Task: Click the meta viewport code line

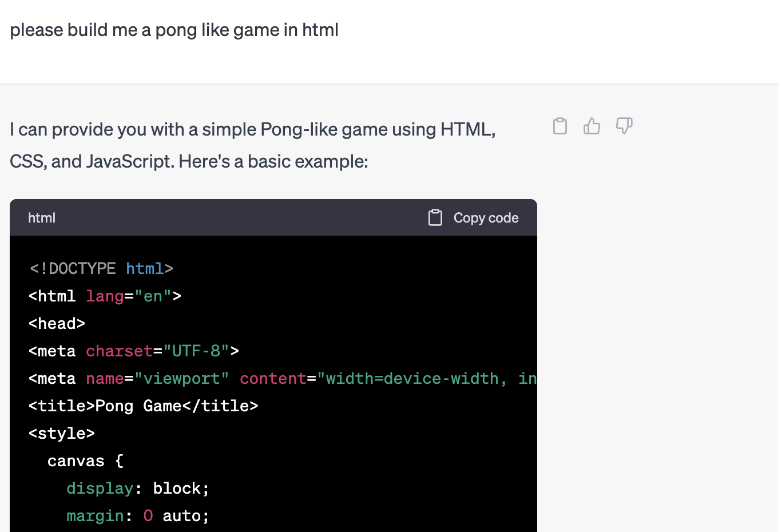Action: click(282, 378)
